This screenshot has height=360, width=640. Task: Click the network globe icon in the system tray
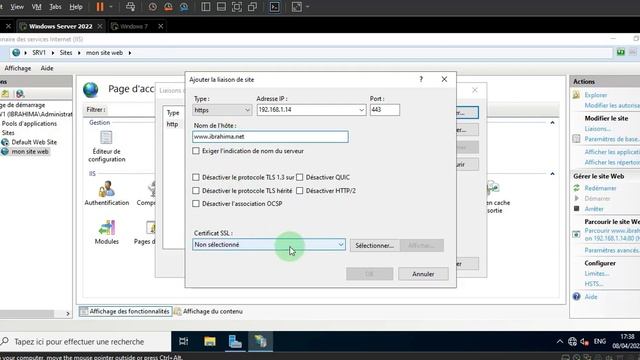(572, 341)
